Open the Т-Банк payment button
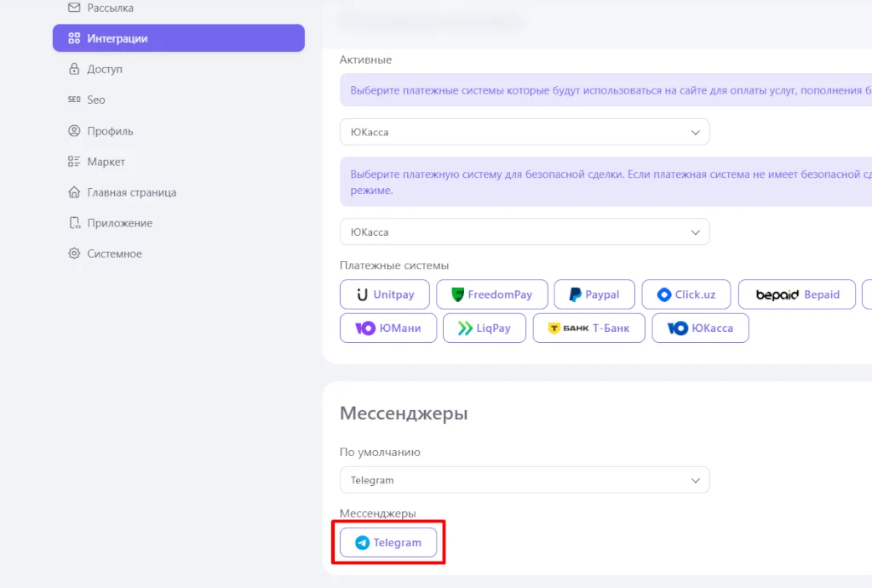 [x=588, y=328]
